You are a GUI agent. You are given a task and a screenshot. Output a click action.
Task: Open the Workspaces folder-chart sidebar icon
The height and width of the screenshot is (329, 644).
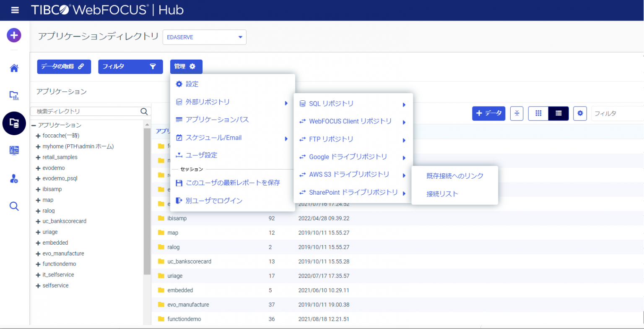click(14, 96)
